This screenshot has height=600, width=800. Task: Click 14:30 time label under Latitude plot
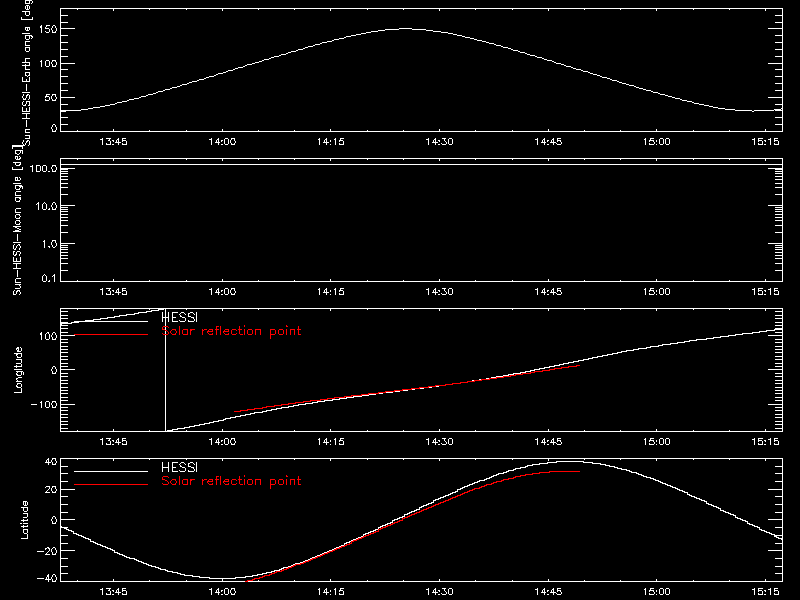click(439, 592)
